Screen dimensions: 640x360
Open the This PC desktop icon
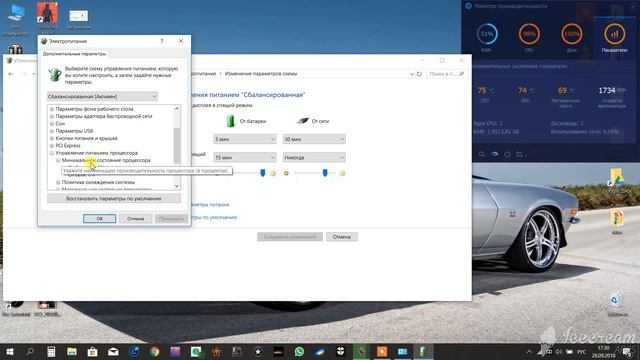16,20
